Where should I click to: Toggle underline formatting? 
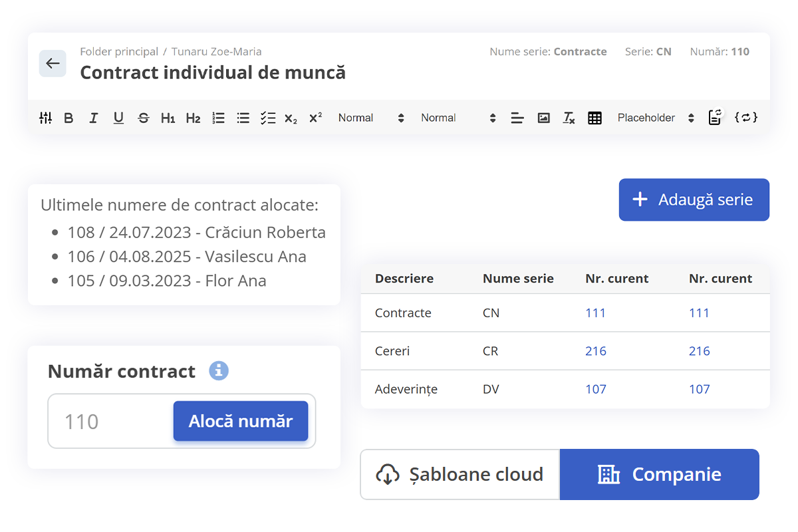coord(118,118)
